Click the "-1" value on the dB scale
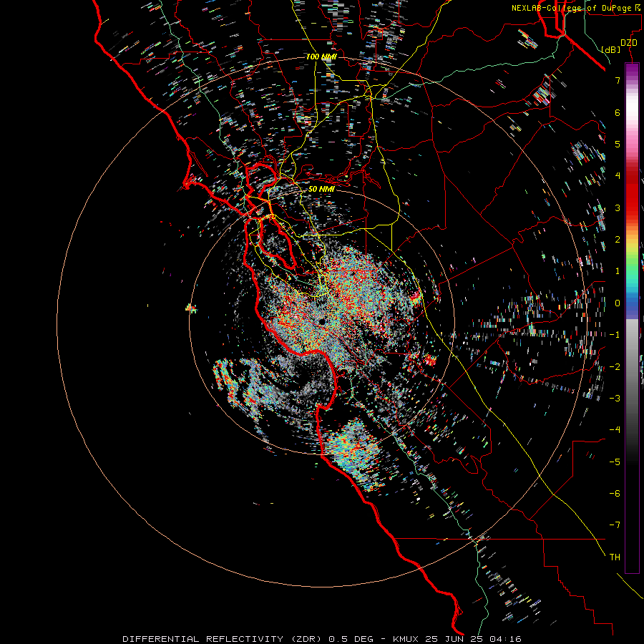Image resolution: width=644 pixels, height=644 pixels. tap(615, 335)
